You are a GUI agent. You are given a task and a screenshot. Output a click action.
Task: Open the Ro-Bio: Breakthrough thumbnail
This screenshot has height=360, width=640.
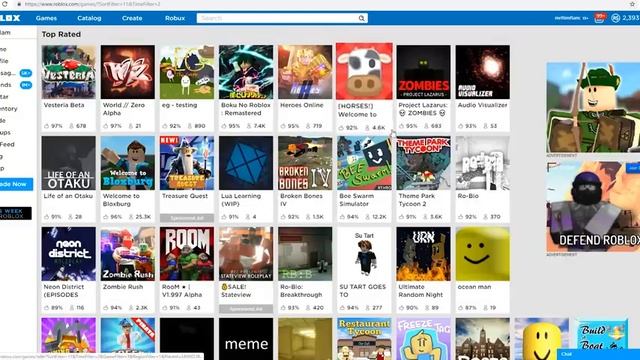click(305, 254)
